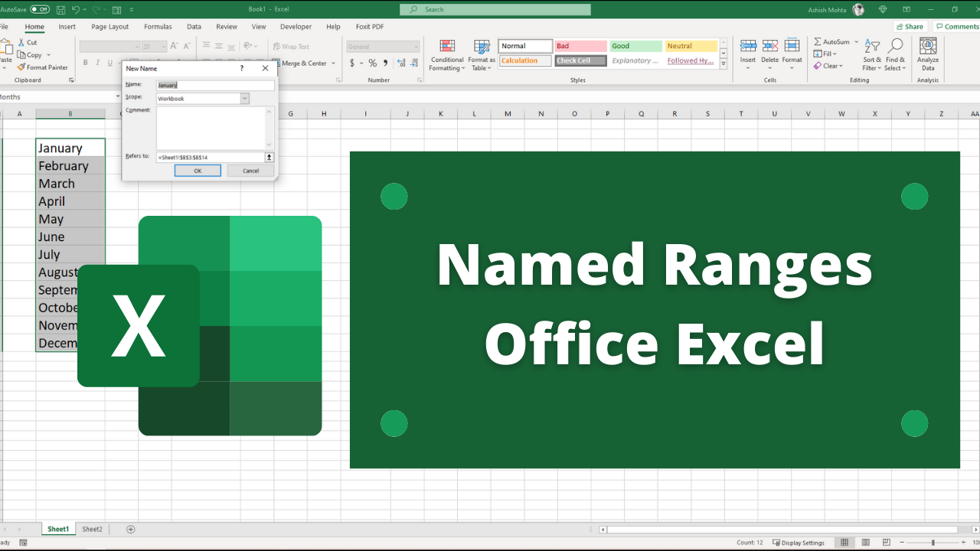Apply the Check Cell style
The height and width of the screenshot is (551, 980).
580,60
